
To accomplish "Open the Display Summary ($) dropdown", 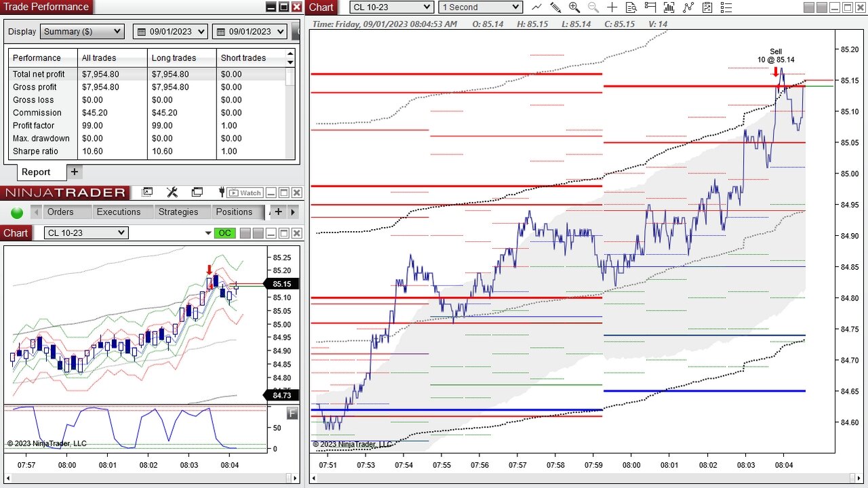I will pos(82,32).
